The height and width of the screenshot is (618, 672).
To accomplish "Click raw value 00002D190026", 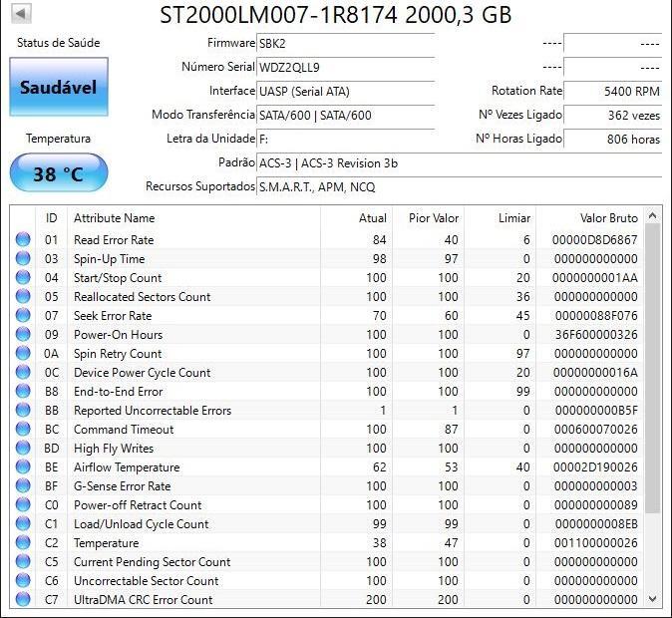I will [x=595, y=467].
